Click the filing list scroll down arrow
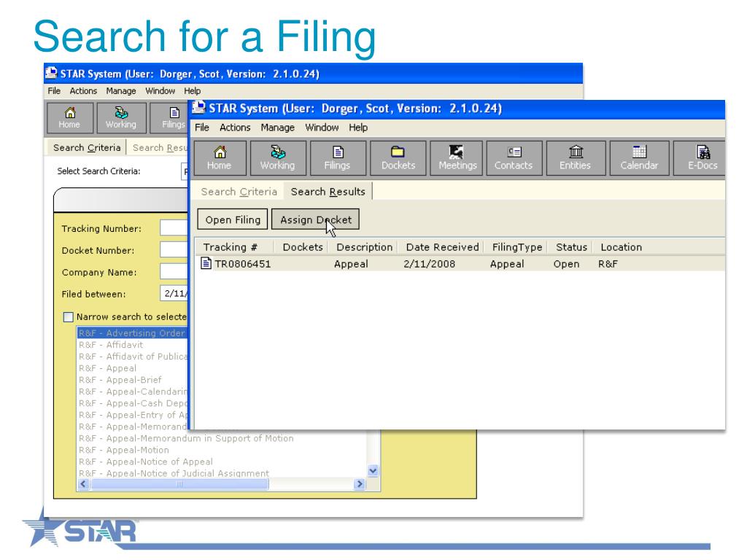The image size is (747, 560). pos(373,471)
